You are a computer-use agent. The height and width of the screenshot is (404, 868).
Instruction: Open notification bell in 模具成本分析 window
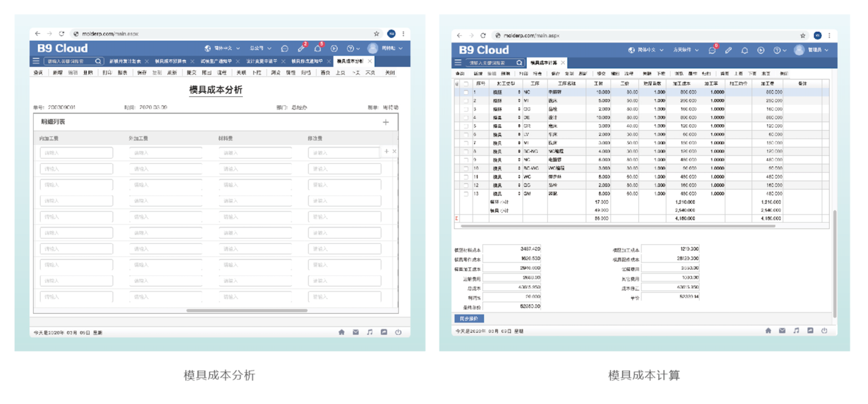click(x=317, y=49)
